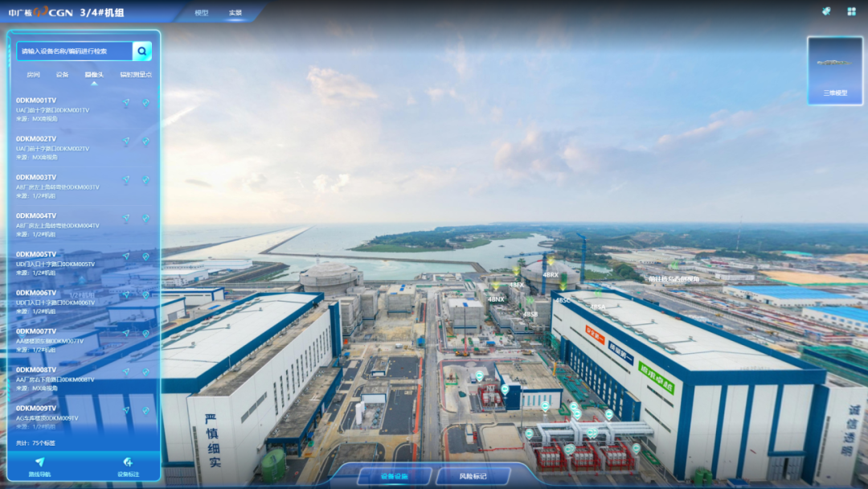Screen dimensions: 868x489
Task: Switch to the 设备 tab
Action: coord(62,75)
